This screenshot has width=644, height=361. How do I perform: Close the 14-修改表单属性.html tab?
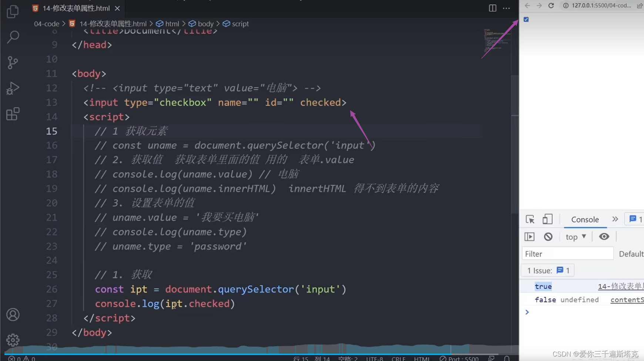tap(117, 8)
